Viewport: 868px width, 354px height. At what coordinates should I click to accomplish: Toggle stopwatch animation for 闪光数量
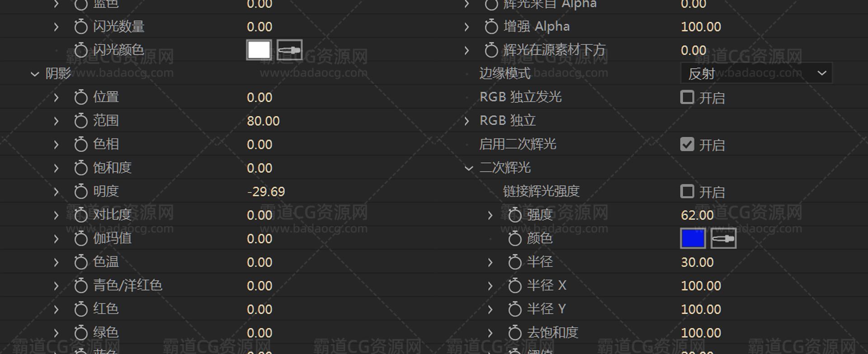pos(80,27)
